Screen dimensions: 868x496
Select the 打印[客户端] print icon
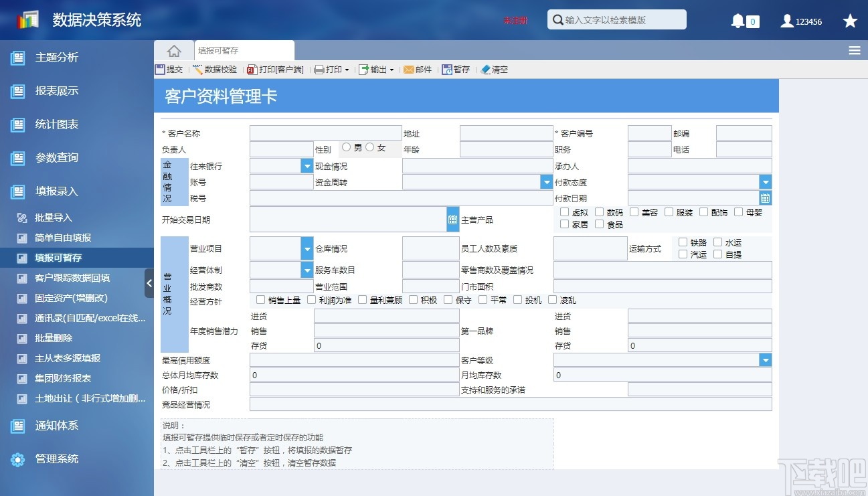[275, 69]
